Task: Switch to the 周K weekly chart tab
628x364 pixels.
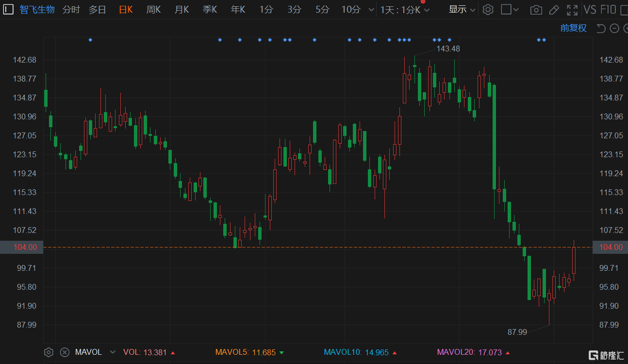Action: 153,10
